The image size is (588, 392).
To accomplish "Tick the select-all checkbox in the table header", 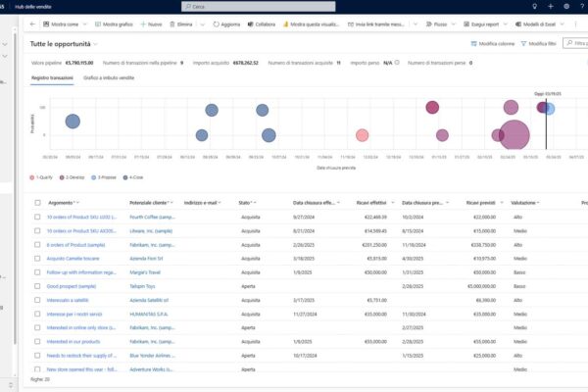I will pyautogui.click(x=37, y=203).
